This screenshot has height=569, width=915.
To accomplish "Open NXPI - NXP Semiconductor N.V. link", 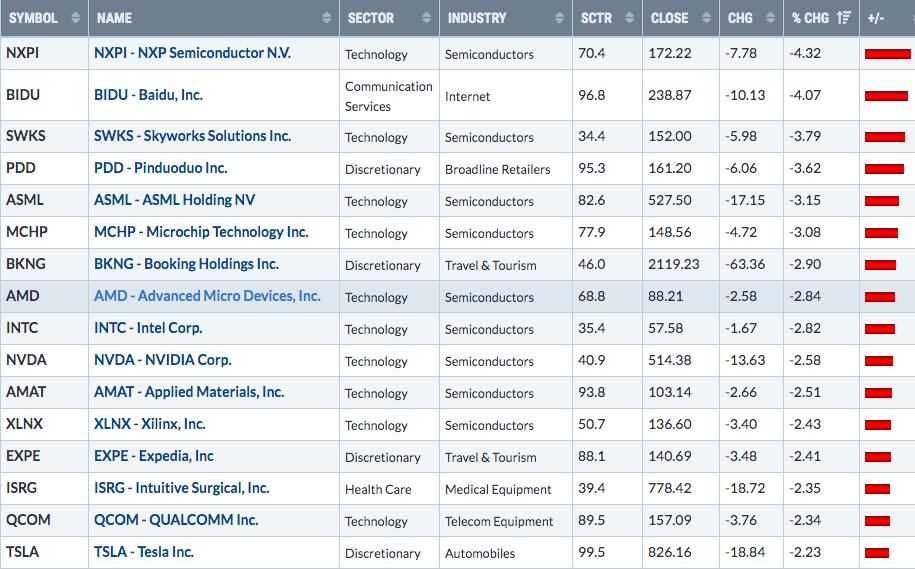I will (192, 52).
